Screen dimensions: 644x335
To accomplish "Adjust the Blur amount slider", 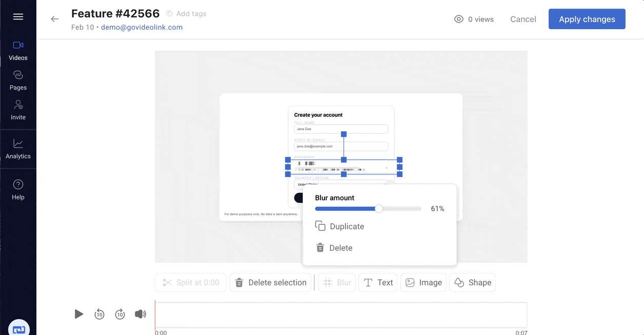I will tap(379, 208).
